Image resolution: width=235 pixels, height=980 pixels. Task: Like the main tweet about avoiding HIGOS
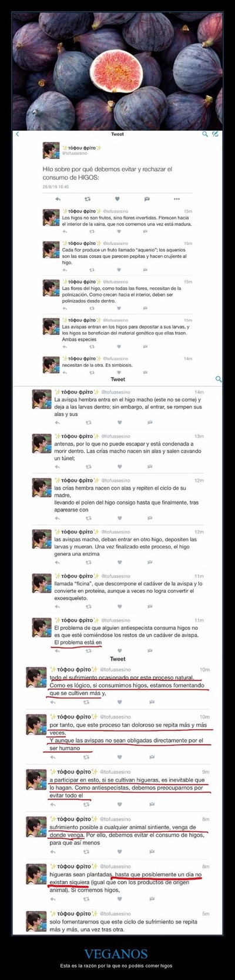[x=118, y=197]
